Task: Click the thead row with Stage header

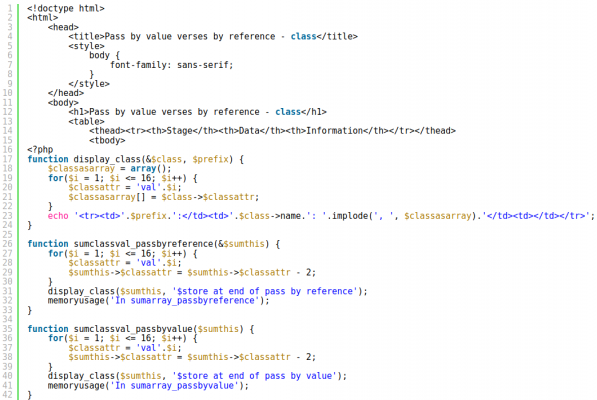Action: [x=272, y=131]
